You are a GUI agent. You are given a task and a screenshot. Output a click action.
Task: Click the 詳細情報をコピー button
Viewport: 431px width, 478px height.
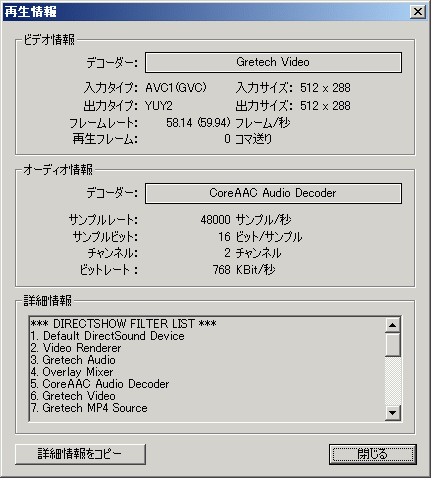coord(80,454)
